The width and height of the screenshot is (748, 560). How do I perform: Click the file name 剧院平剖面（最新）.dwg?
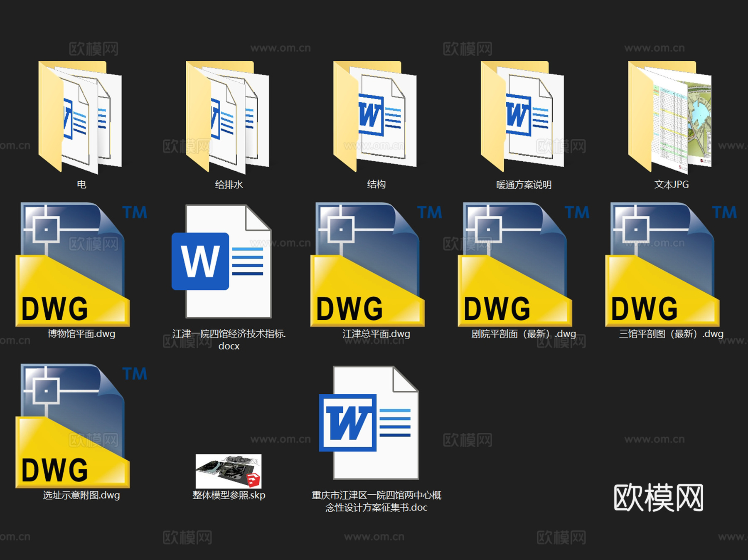(x=524, y=334)
